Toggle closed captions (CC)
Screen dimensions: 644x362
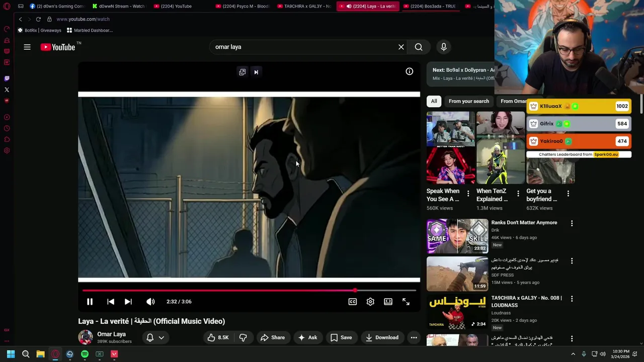tap(353, 302)
